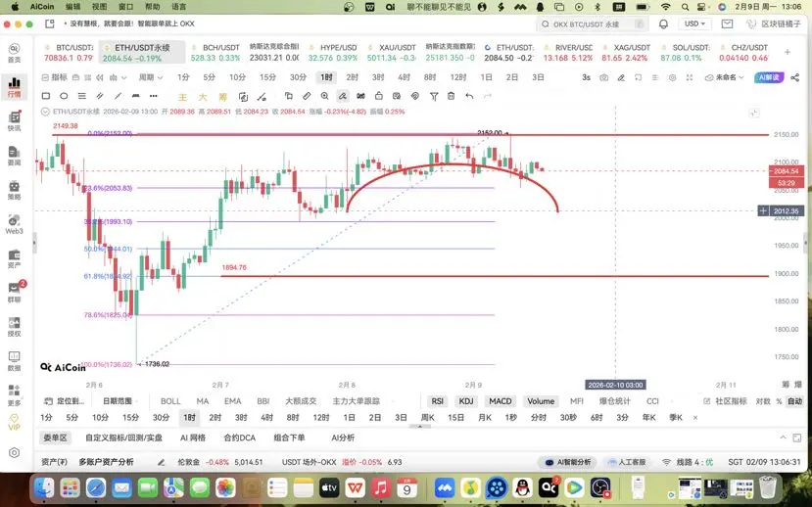
Task: Select the ellipse drawing tool
Action: (64, 96)
